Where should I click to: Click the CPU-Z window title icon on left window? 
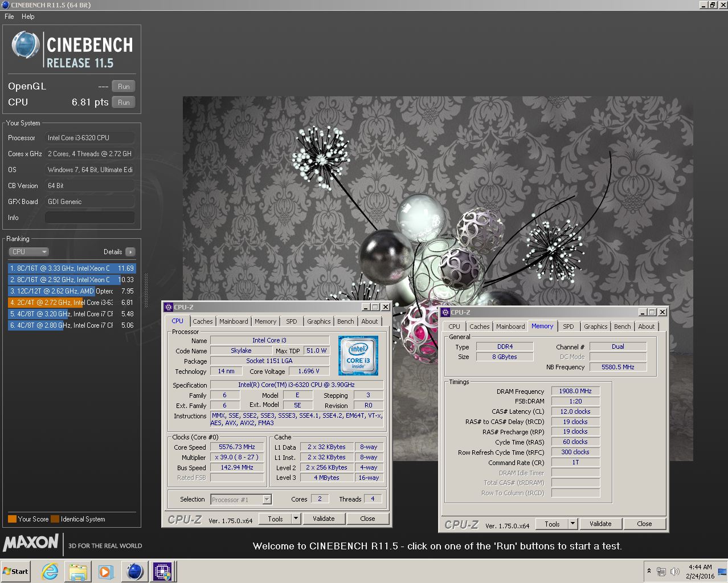coord(169,307)
